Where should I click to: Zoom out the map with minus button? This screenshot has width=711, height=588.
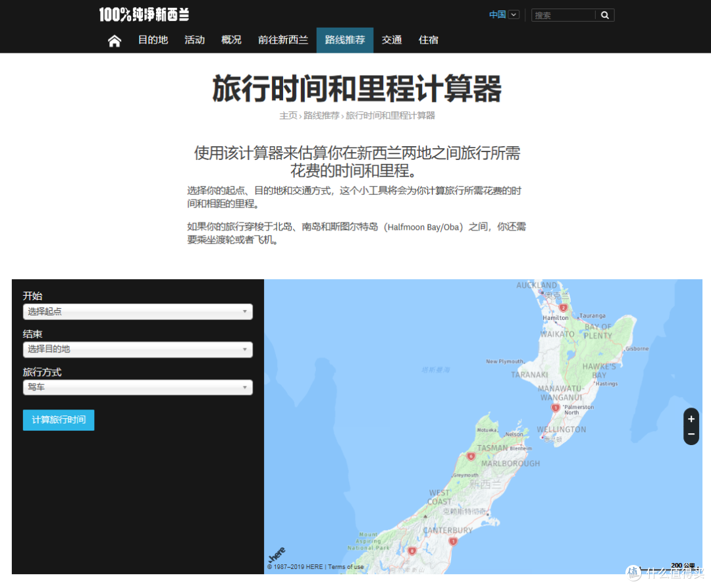(691, 435)
